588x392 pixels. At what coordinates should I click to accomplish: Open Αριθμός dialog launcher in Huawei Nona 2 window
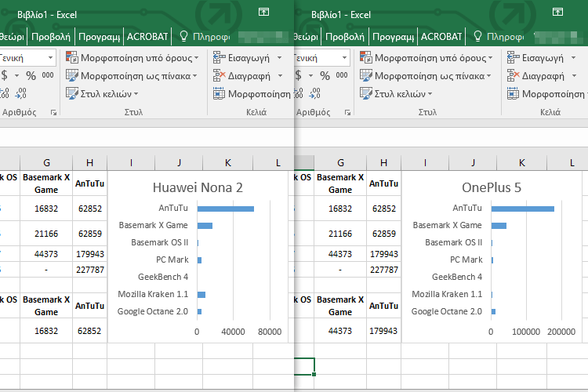click(53, 113)
